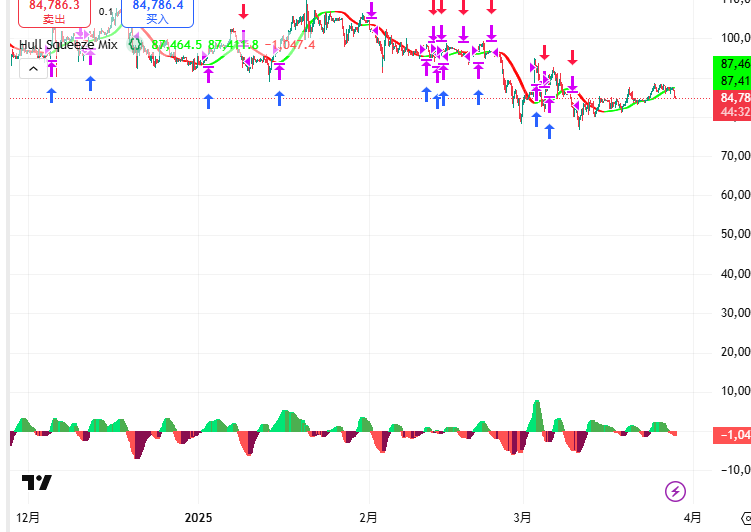Click the red -1,04 histogram value label
The image size is (751, 532).
click(734, 434)
